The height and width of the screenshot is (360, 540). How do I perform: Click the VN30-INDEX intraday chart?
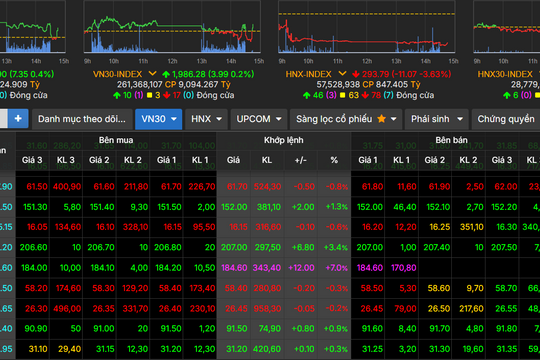point(172,27)
